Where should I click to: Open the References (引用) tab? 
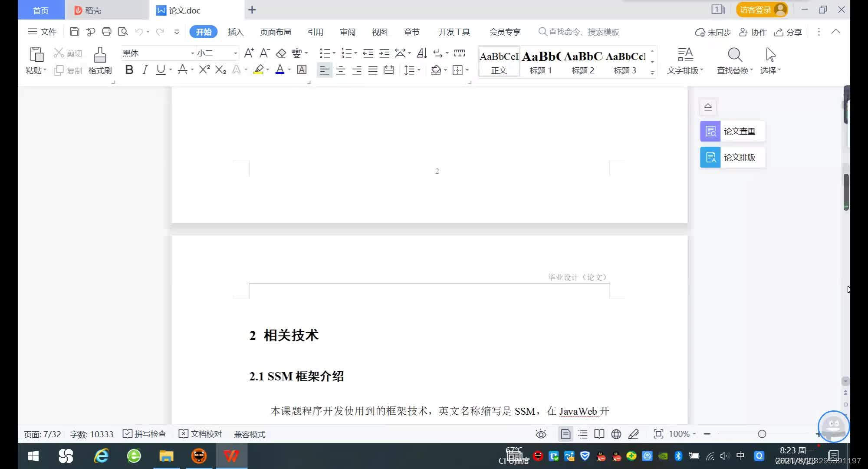(x=316, y=32)
